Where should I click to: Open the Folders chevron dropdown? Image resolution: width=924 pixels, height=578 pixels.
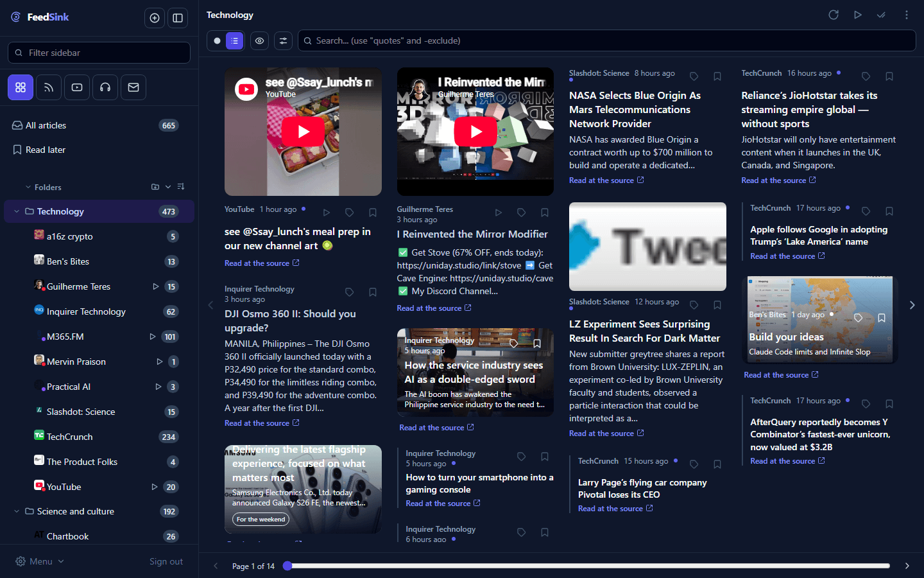[168, 187]
